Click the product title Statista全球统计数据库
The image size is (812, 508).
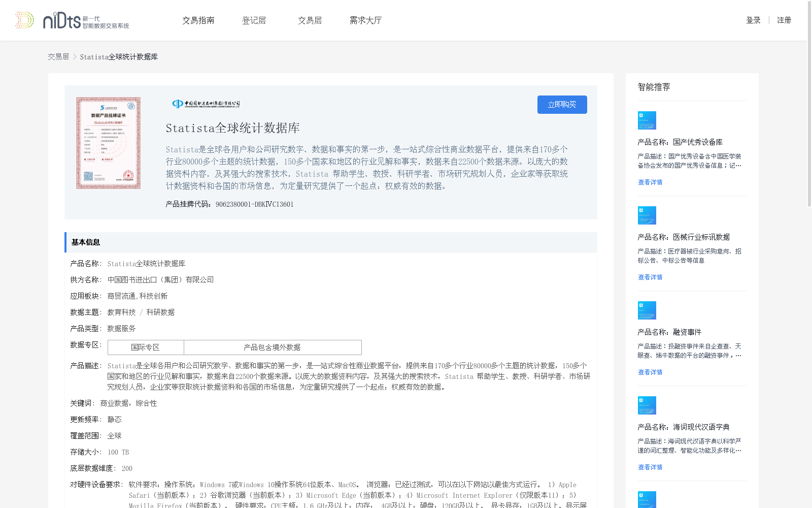tap(232, 128)
